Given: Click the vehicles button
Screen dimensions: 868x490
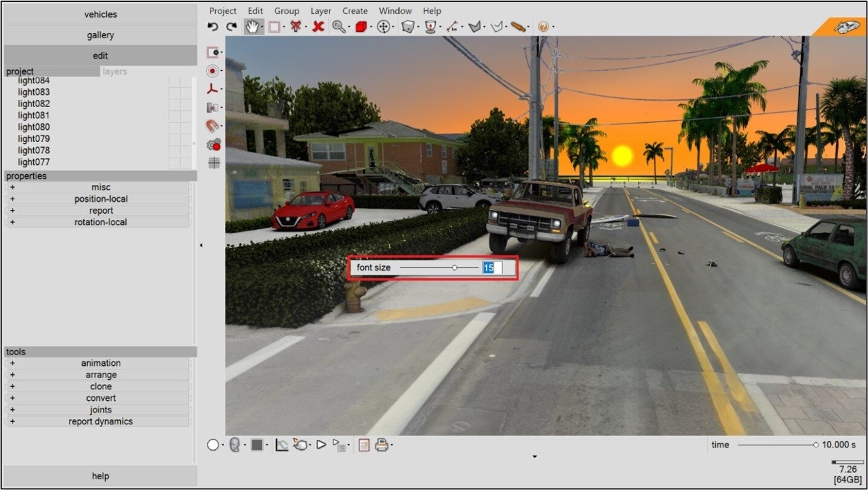Looking at the screenshot, I should pos(100,14).
